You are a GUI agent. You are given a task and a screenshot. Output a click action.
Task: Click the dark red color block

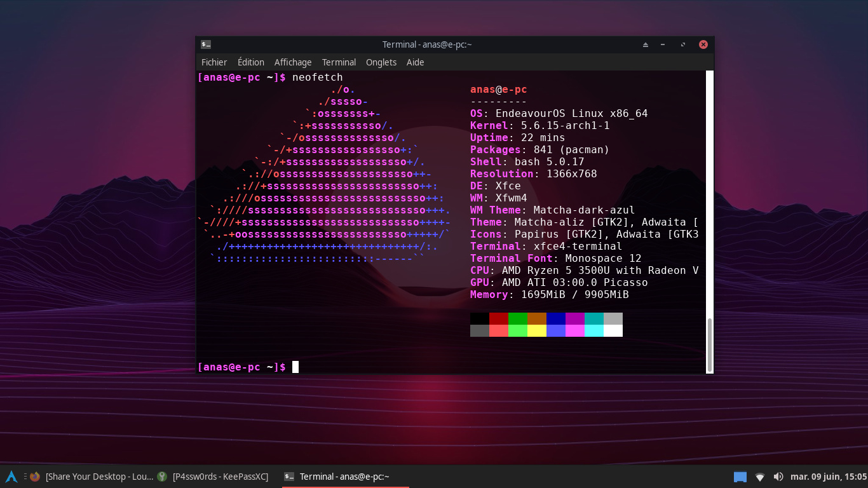click(499, 318)
